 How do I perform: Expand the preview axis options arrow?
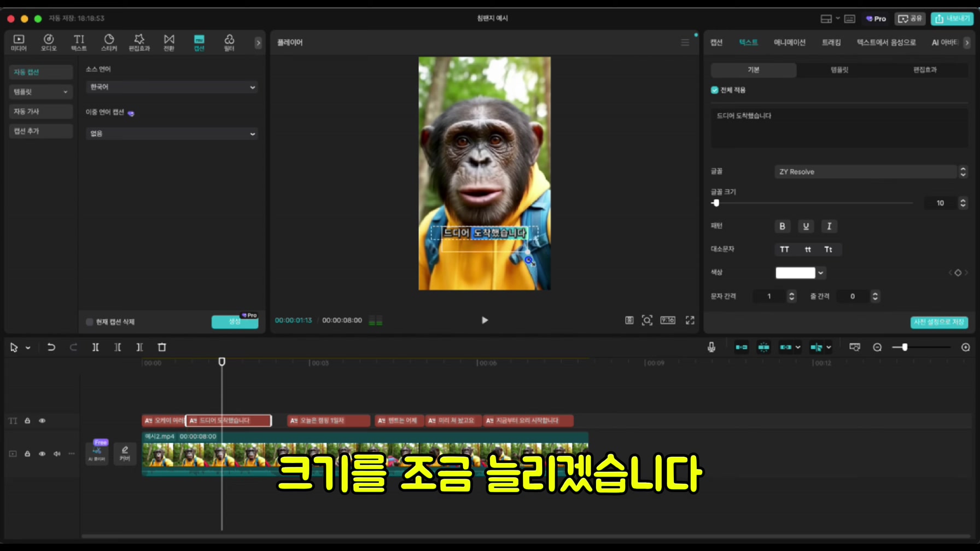coord(829,347)
